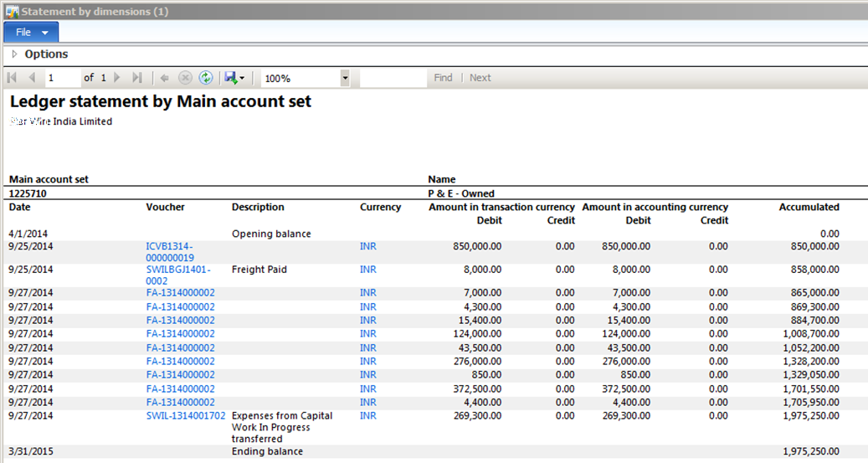Go to previous page of report
Viewport: 868px width, 463px height.
32,78
